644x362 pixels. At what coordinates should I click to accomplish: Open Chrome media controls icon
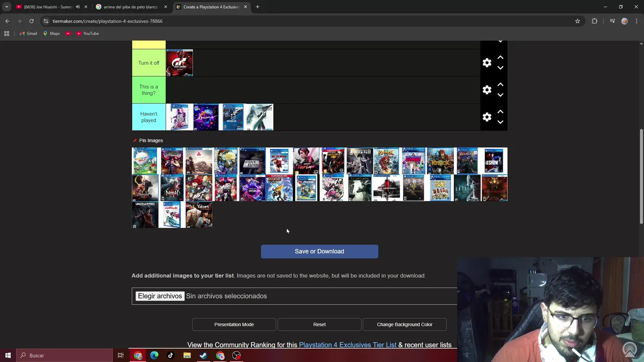pos(612,21)
